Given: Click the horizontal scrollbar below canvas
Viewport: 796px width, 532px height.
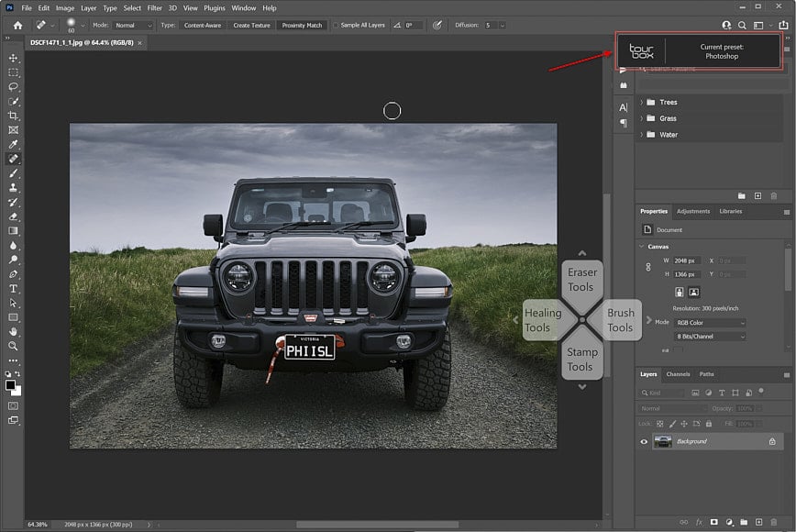Looking at the screenshot, I should coord(377,525).
